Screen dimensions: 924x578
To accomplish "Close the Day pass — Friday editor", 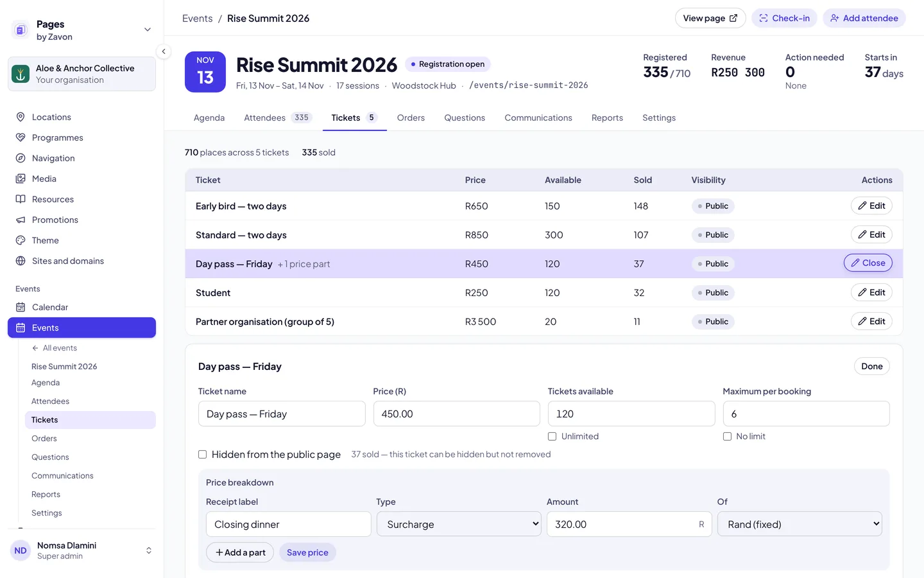I will (x=868, y=263).
